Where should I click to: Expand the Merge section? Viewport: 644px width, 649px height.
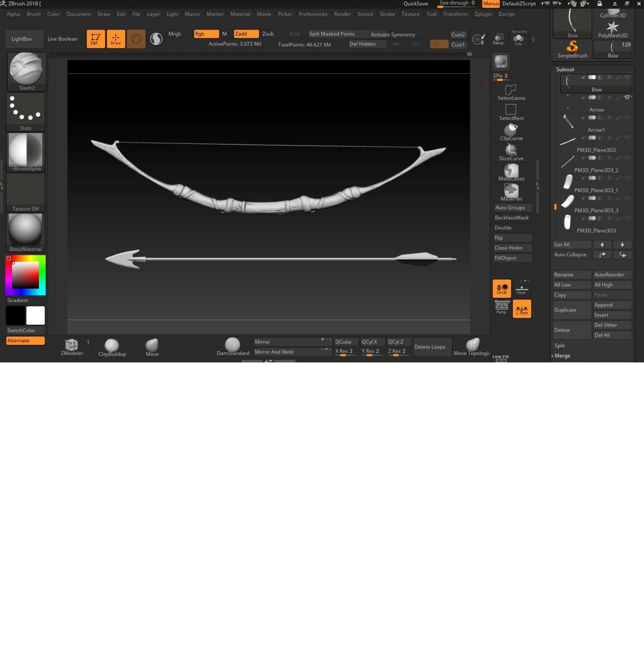[x=562, y=356]
